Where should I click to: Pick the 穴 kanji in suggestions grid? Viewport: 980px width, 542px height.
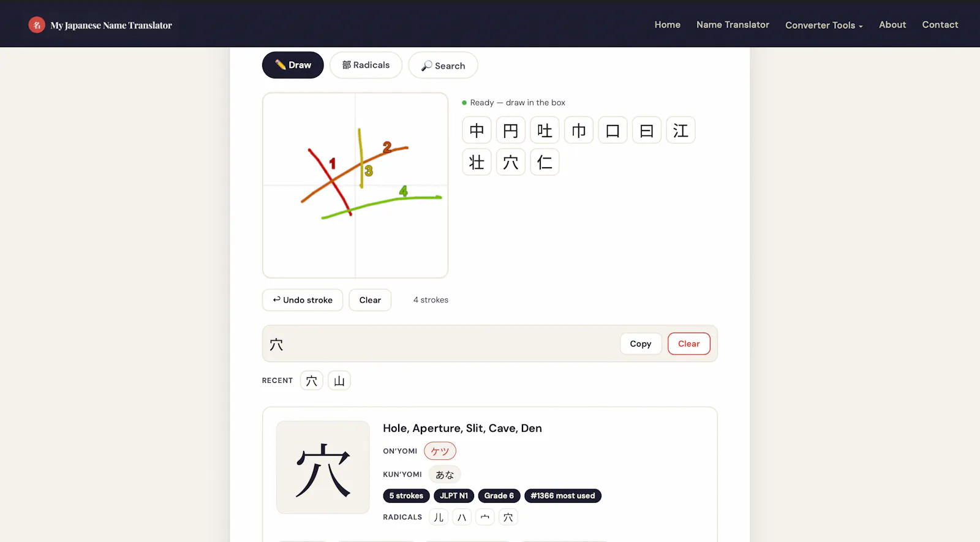pos(511,162)
